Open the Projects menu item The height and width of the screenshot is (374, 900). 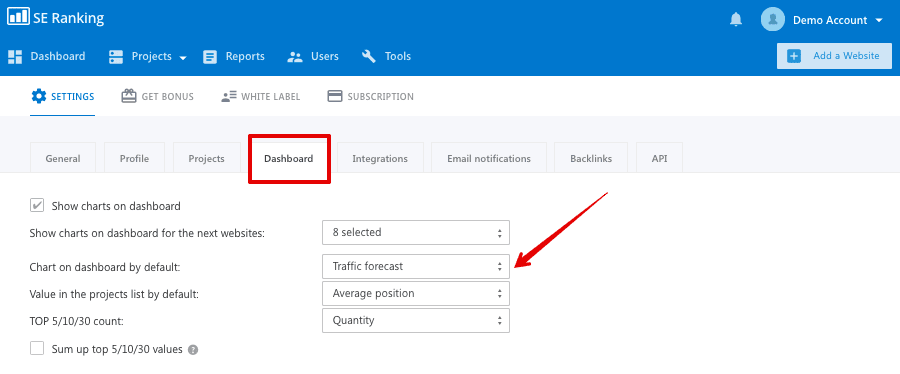(152, 56)
